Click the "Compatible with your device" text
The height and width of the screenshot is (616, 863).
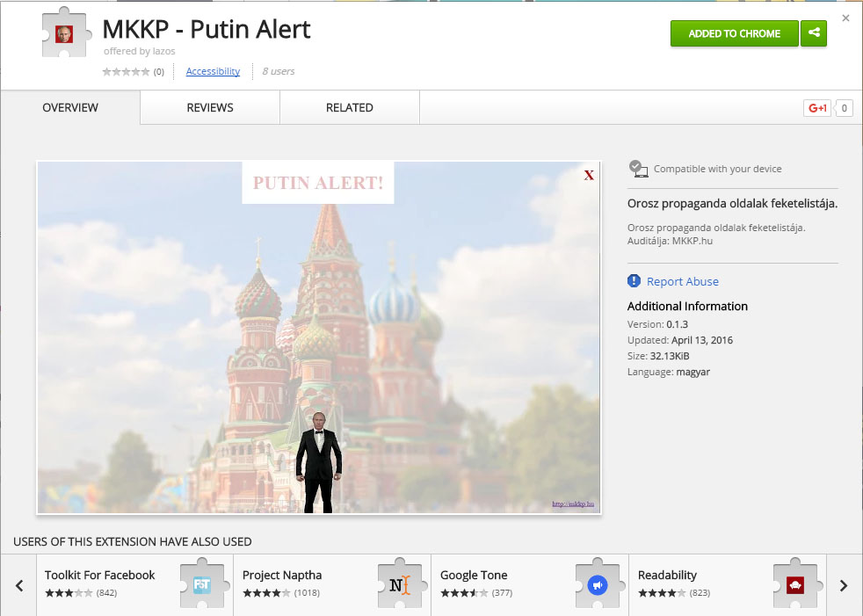718,169
